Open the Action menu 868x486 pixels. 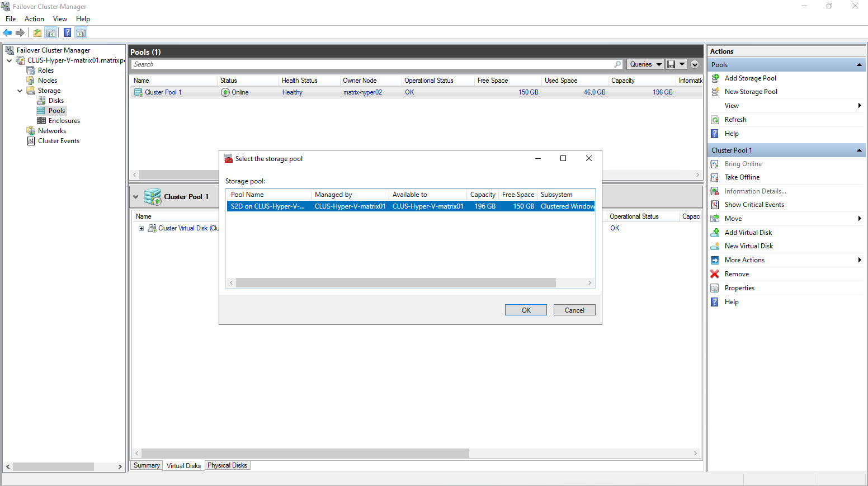click(34, 19)
